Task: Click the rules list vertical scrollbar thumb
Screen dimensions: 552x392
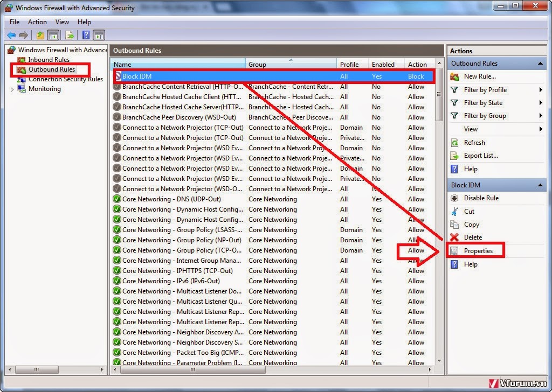Action: (439, 95)
